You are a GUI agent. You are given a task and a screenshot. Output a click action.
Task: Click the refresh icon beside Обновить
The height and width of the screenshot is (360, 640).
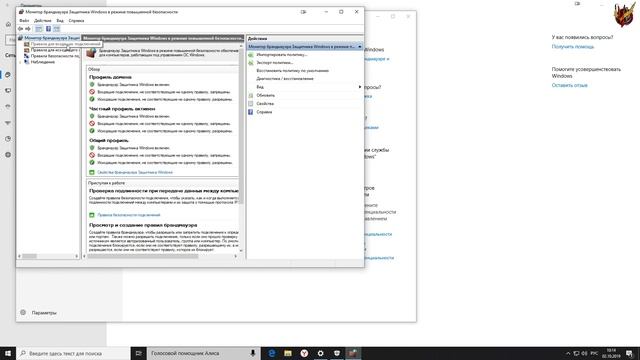(251, 96)
